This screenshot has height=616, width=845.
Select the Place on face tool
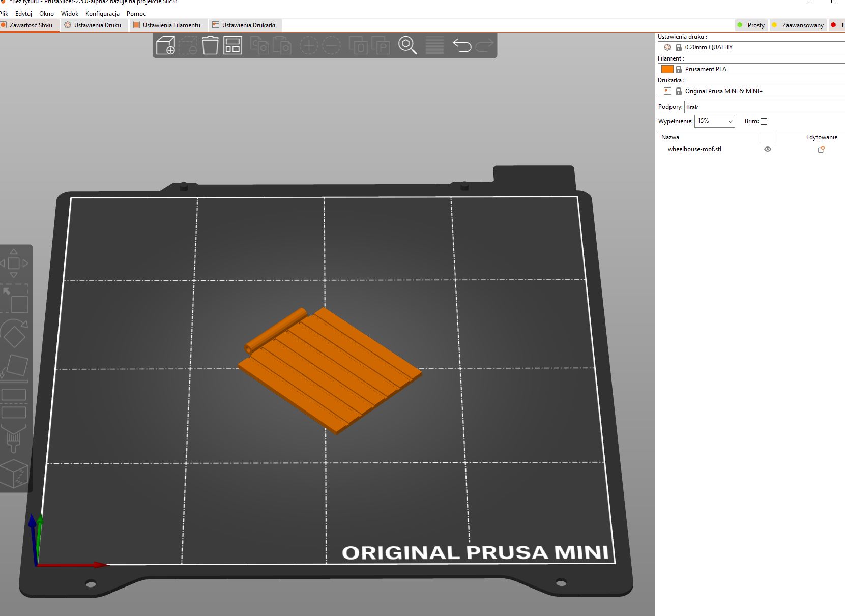coord(14,368)
